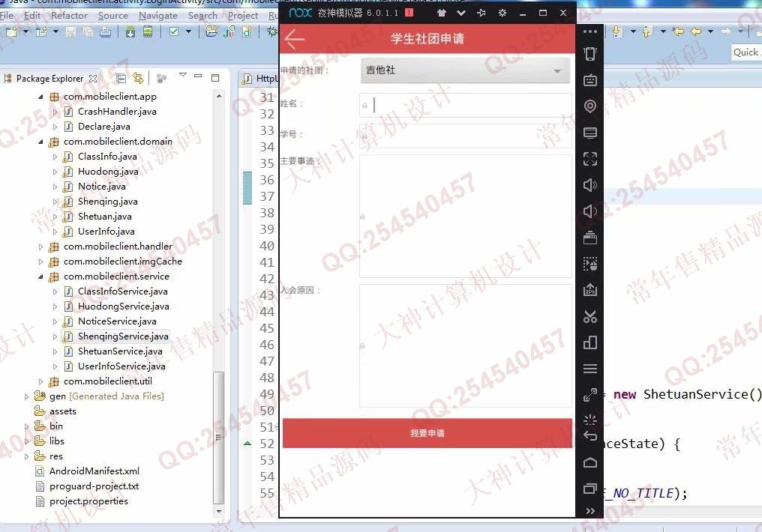Open Eclipse Source menu

click(x=112, y=16)
